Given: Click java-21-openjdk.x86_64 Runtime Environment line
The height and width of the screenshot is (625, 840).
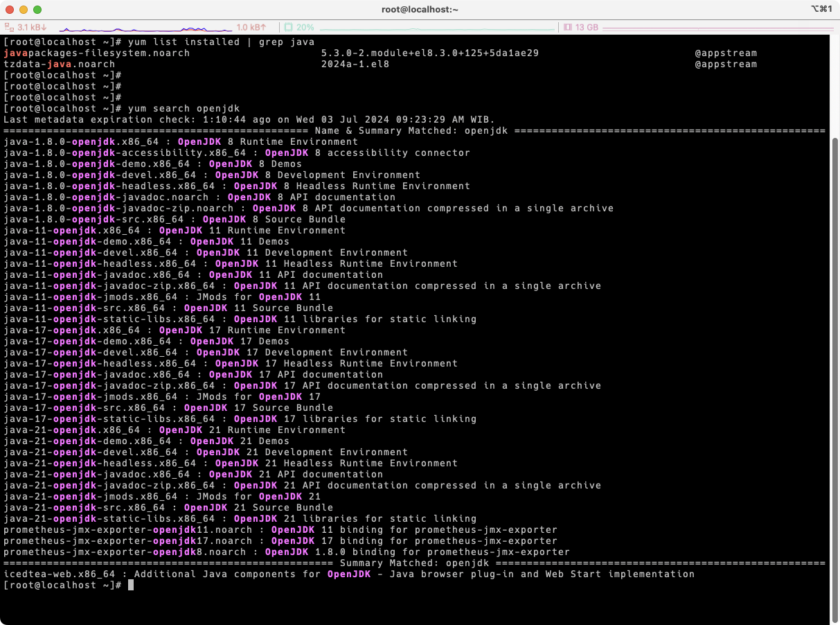Looking at the screenshot, I should point(174,430).
